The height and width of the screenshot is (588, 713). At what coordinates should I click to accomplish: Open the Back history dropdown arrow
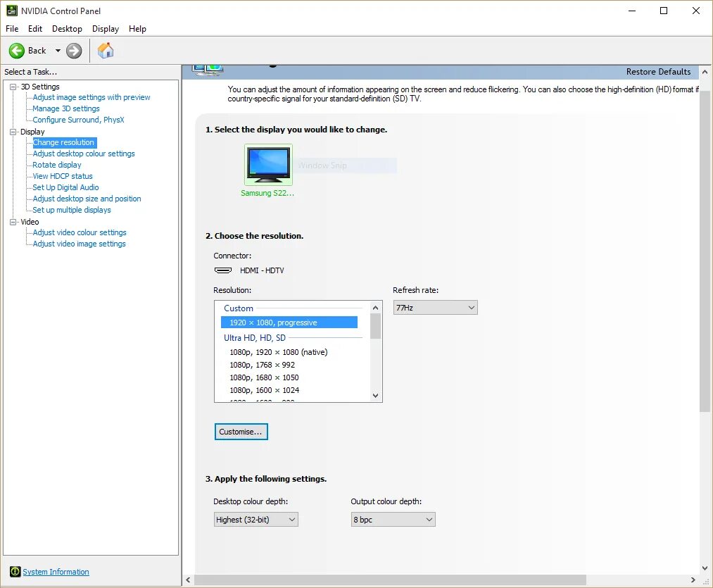tap(58, 51)
